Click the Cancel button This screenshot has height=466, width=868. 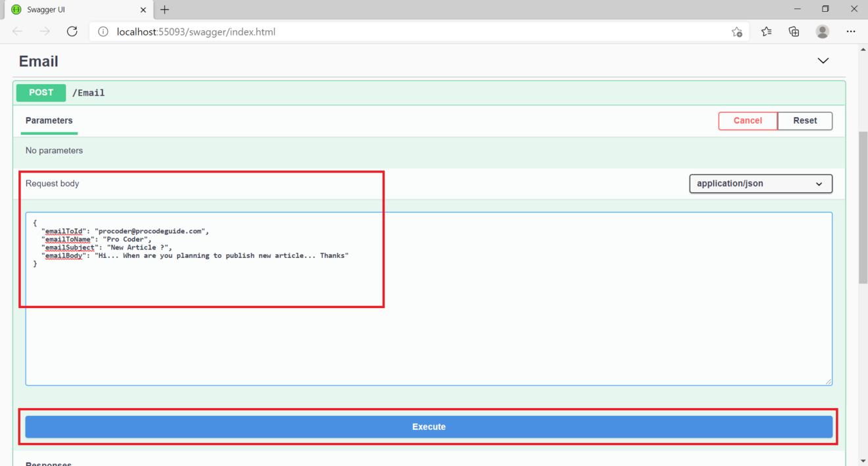tap(748, 121)
